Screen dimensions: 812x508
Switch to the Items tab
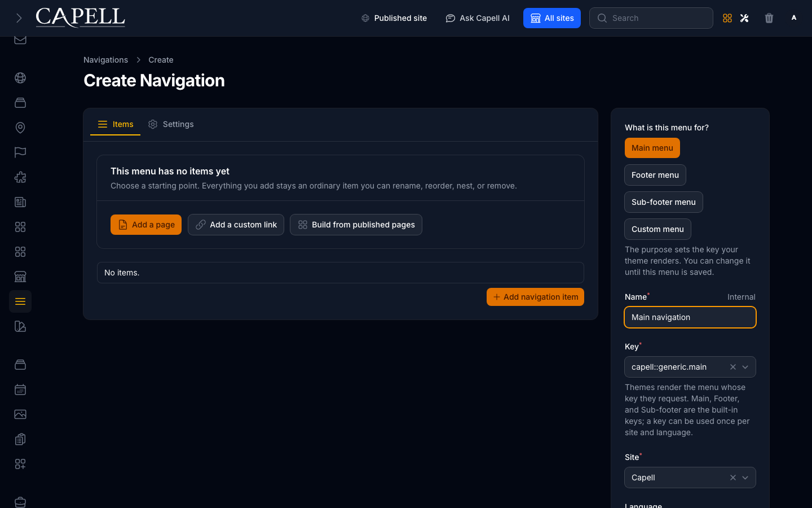[x=116, y=124]
